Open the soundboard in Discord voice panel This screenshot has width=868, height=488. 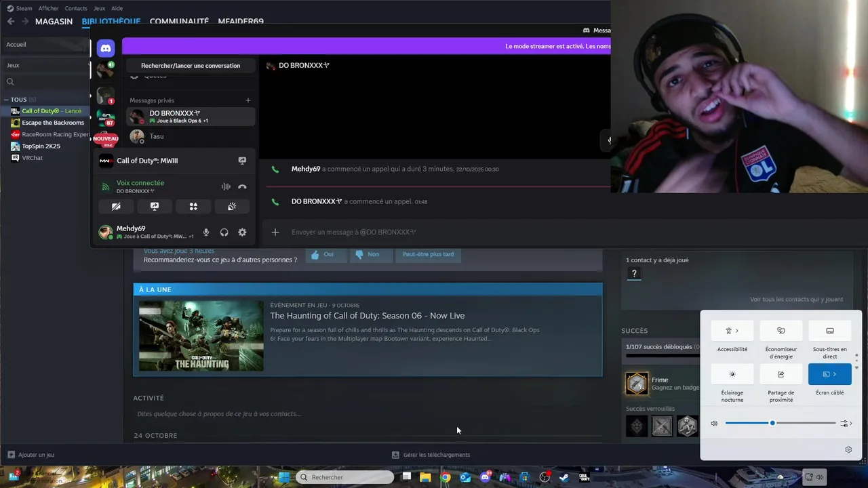coord(232,207)
